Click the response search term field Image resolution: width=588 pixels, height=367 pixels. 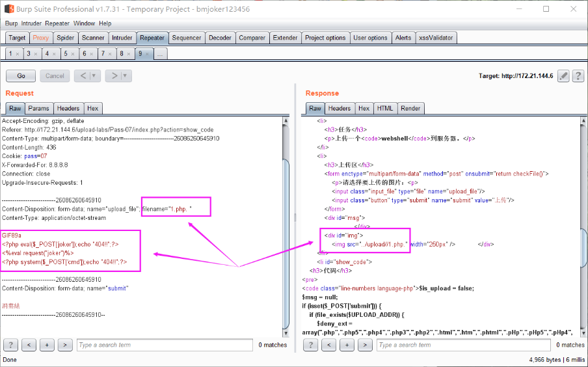point(464,345)
